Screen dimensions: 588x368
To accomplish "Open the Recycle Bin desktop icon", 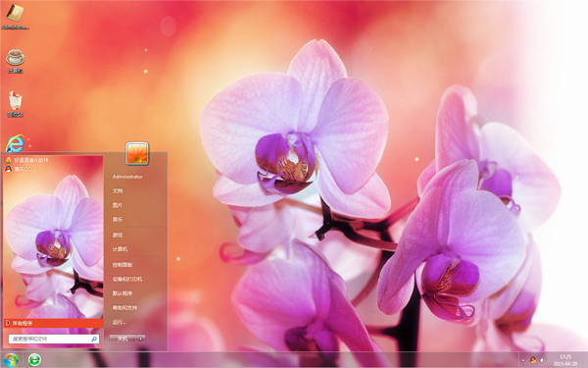I will click(x=16, y=104).
